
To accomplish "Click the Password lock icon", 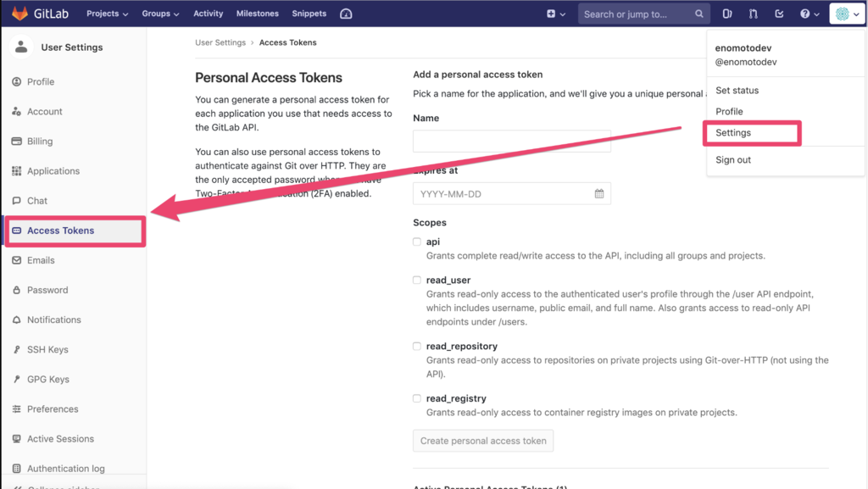I will (x=17, y=291).
